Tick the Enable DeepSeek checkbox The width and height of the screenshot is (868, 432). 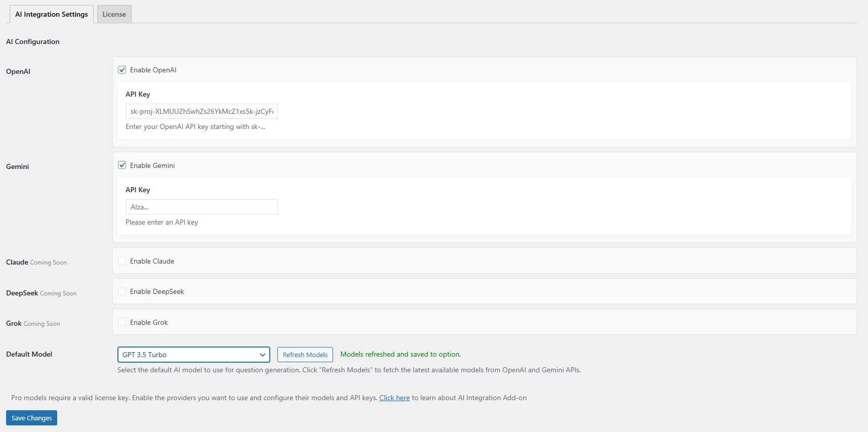(x=122, y=291)
